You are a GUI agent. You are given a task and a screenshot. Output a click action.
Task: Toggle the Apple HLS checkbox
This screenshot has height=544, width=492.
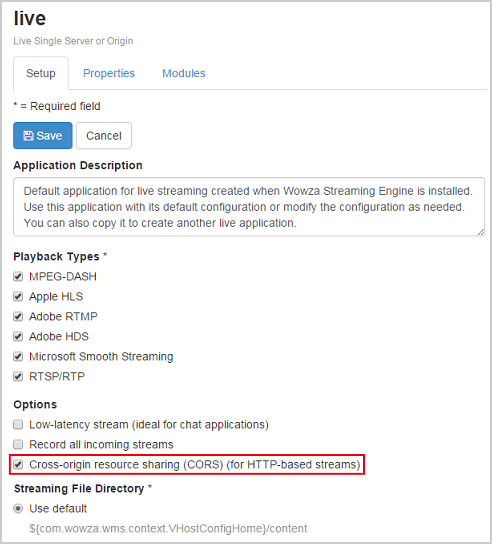click(x=18, y=297)
